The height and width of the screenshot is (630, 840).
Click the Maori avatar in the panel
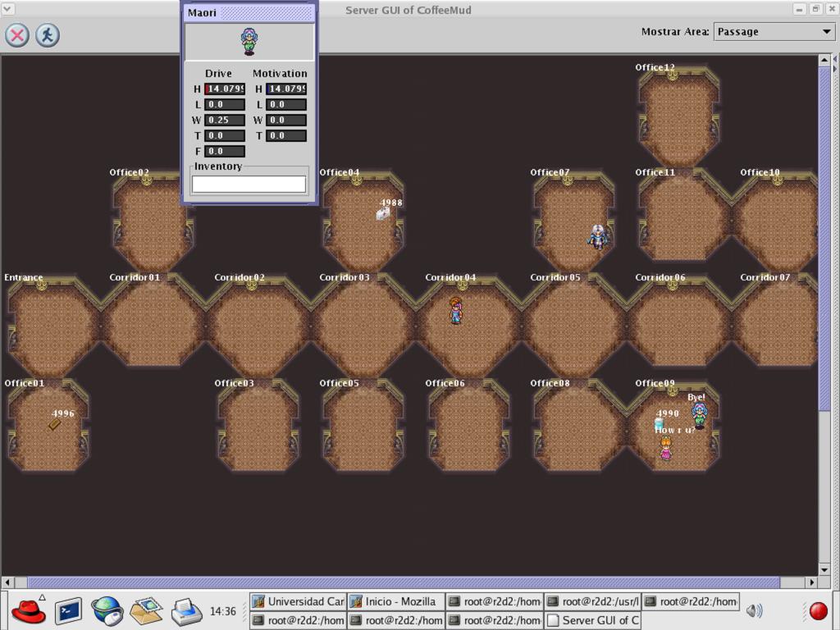pyautogui.click(x=249, y=42)
